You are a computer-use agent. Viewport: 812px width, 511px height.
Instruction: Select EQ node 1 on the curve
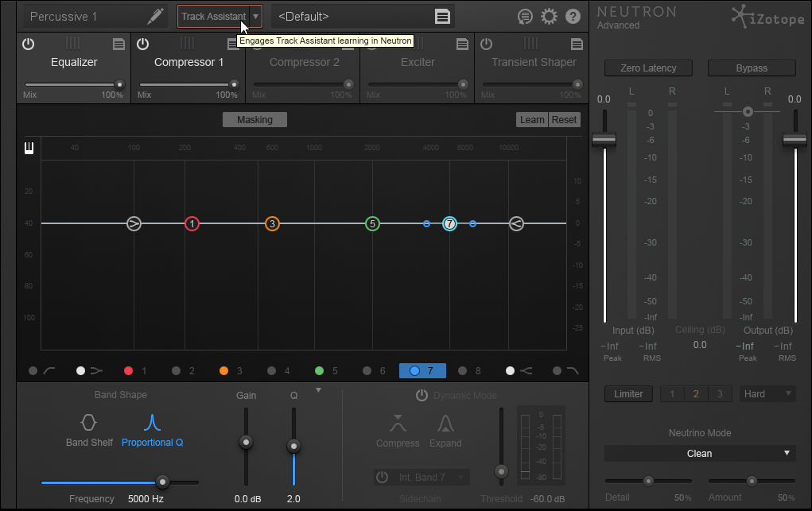pos(192,223)
